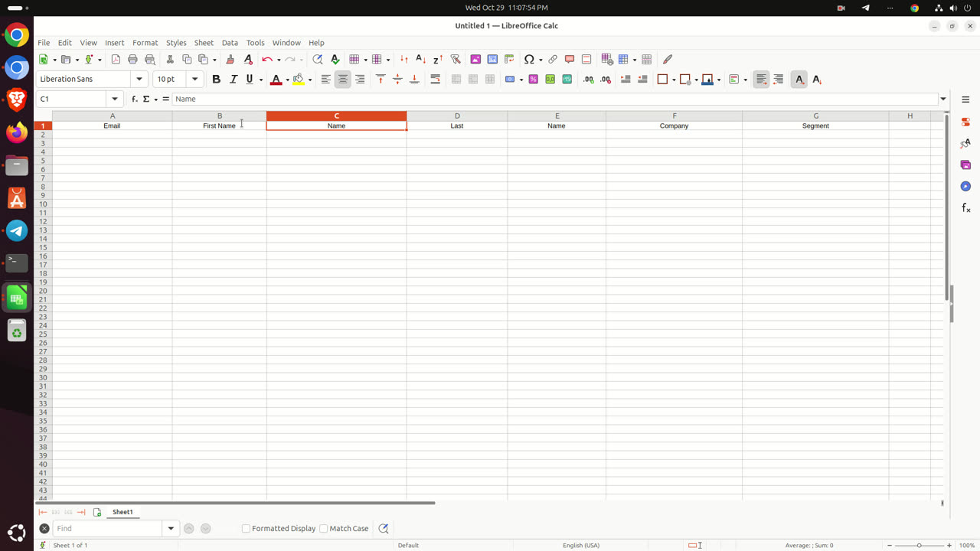Toggle Wrap Text
The width and height of the screenshot is (980, 551).
tap(435, 79)
